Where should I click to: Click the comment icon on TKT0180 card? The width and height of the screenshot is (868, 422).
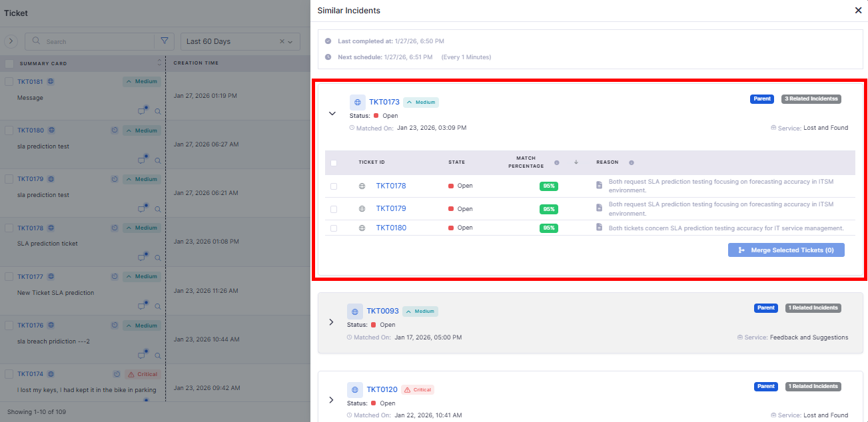point(142,160)
